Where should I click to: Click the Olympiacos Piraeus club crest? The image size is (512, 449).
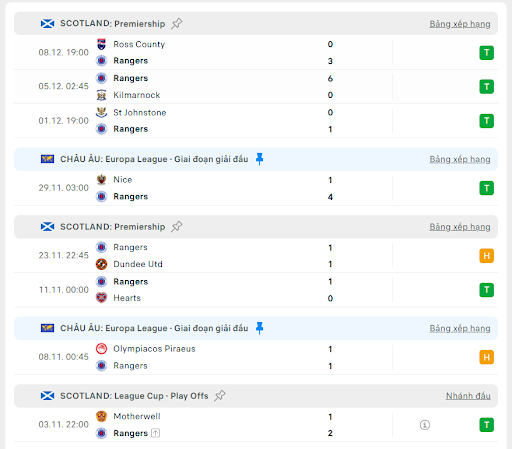pyautogui.click(x=101, y=349)
